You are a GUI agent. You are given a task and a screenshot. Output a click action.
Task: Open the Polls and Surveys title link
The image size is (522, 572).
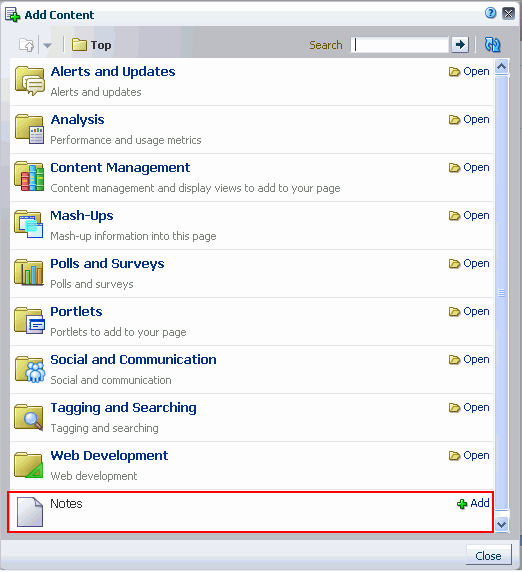(107, 264)
